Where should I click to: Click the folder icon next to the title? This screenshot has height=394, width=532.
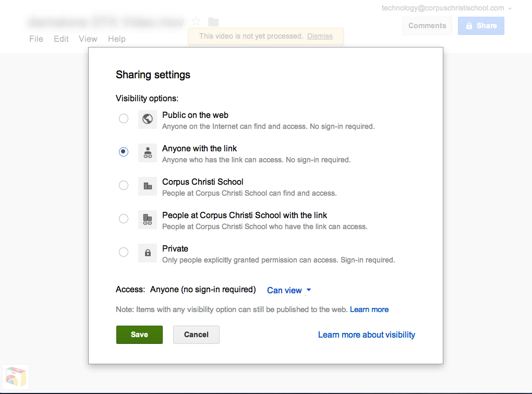tap(213, 21)
